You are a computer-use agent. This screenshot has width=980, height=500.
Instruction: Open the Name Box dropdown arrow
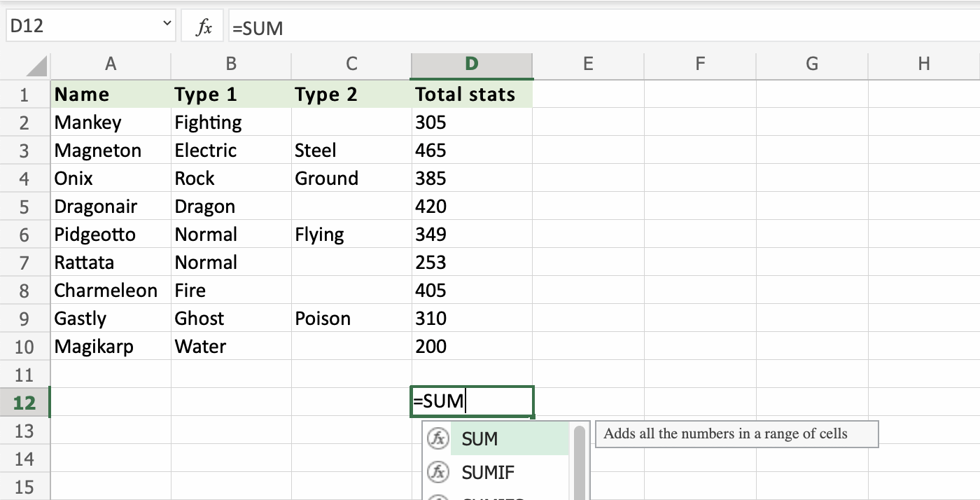pyautogui.click(x=167, y=25)
